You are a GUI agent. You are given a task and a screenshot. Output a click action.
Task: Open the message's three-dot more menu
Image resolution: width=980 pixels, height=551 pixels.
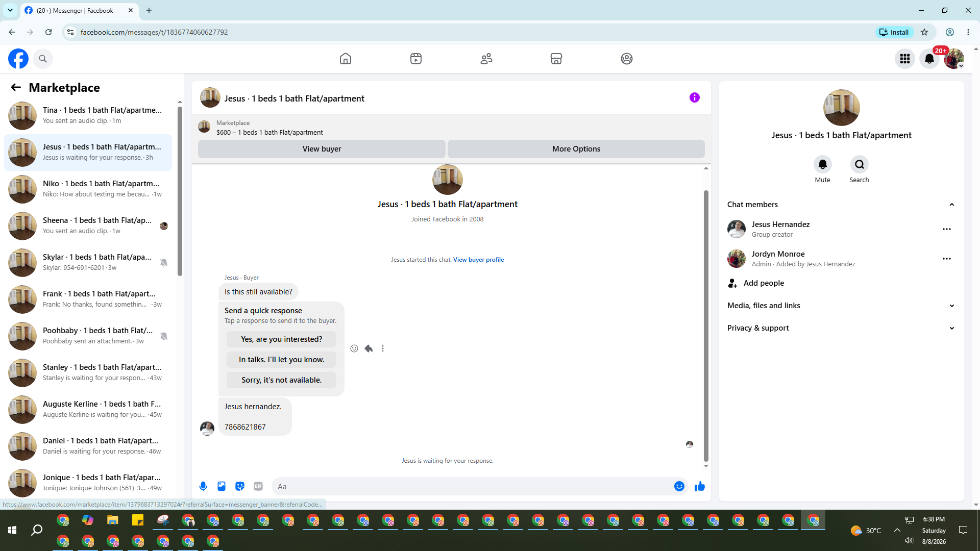383,348
